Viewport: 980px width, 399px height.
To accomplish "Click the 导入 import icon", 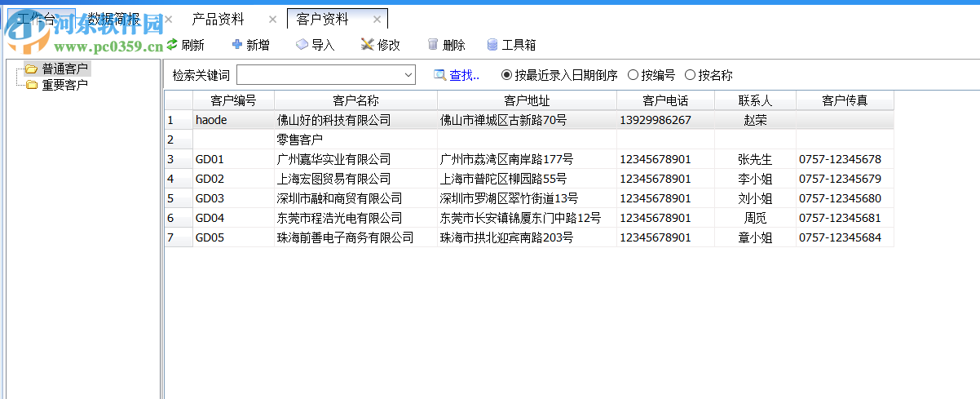I will (302, 44).
